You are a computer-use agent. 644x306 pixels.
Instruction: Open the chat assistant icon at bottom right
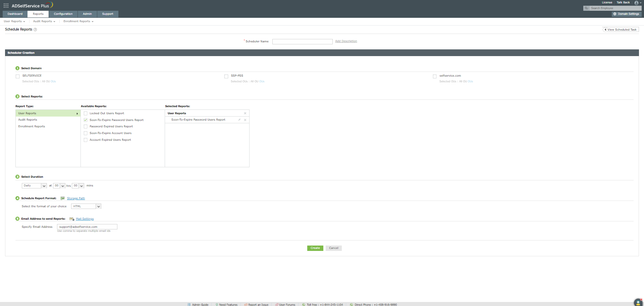tap(638, 302)
